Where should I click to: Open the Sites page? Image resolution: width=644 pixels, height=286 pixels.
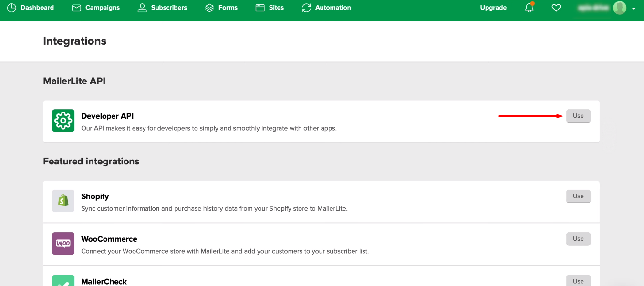[x=270, y=8]
